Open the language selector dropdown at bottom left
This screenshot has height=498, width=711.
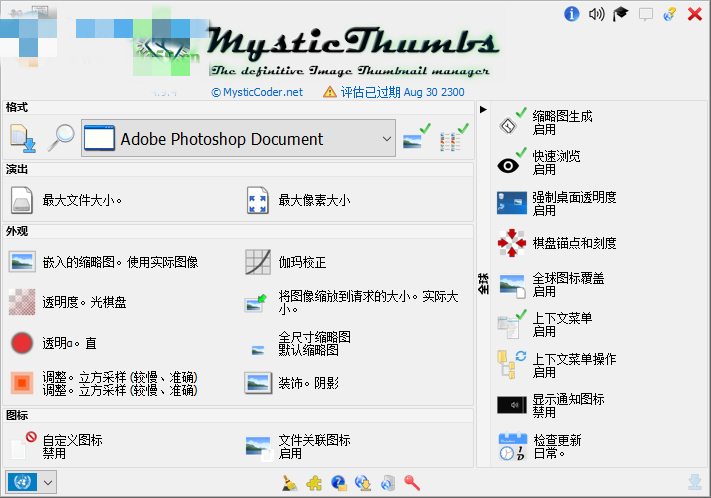tap(31, 482)
